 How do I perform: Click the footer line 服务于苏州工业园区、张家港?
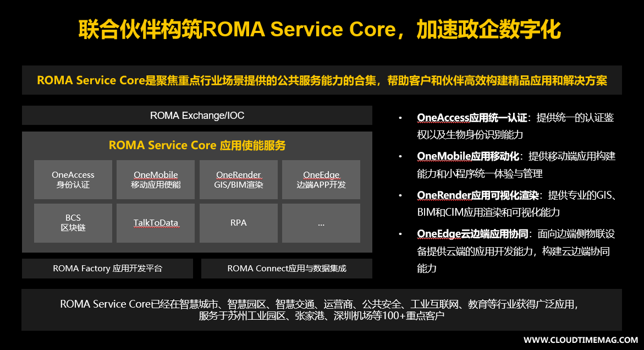point(322,316)
